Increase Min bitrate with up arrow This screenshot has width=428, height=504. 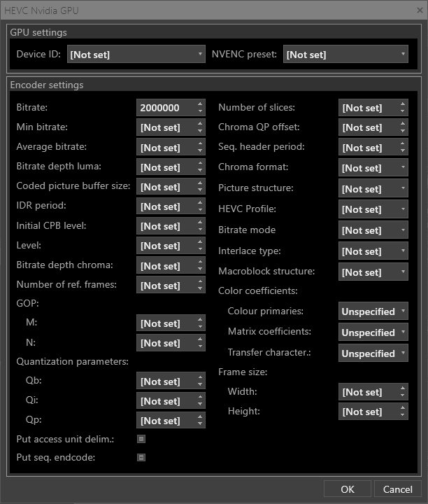[x=200, y=123]
